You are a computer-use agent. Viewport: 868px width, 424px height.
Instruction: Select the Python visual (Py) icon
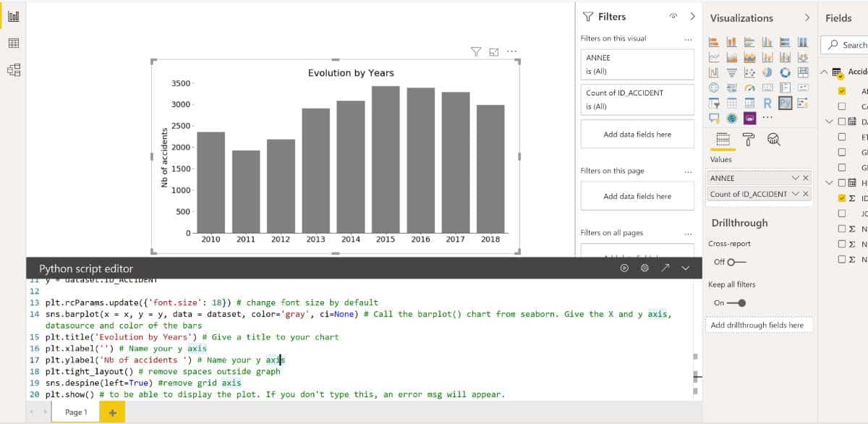pos(786,103)
